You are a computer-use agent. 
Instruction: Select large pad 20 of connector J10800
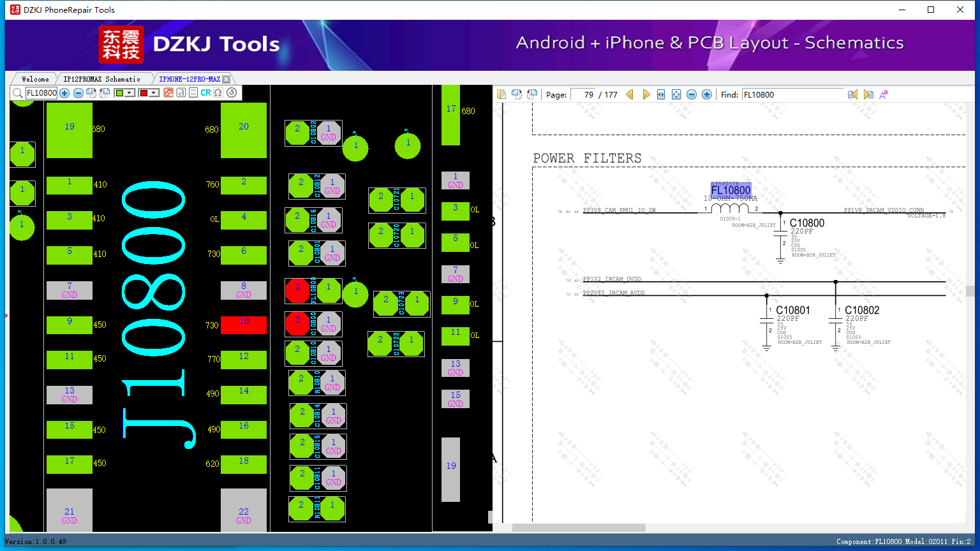(x=244, y=130)
